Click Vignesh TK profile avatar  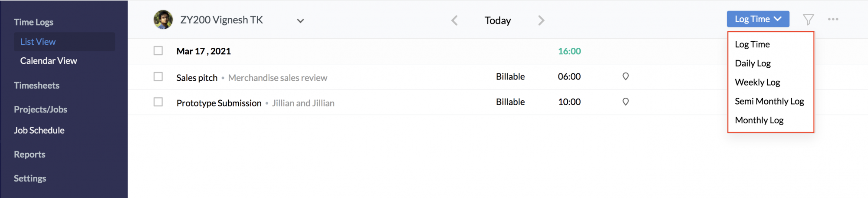[x=163, y=20]
